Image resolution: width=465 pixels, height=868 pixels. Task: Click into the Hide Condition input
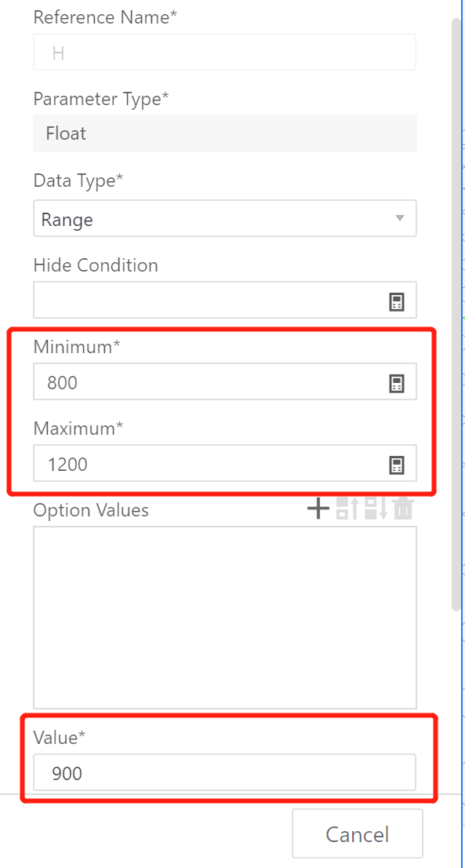point(225,300)
